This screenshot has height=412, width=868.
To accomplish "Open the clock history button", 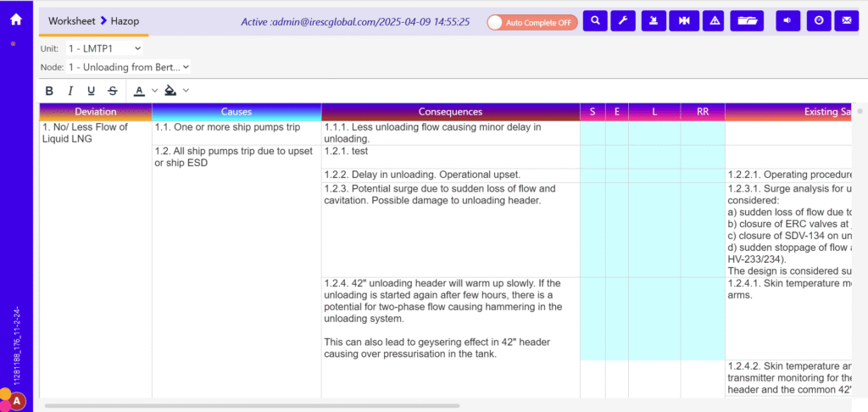I will [819, 20].
